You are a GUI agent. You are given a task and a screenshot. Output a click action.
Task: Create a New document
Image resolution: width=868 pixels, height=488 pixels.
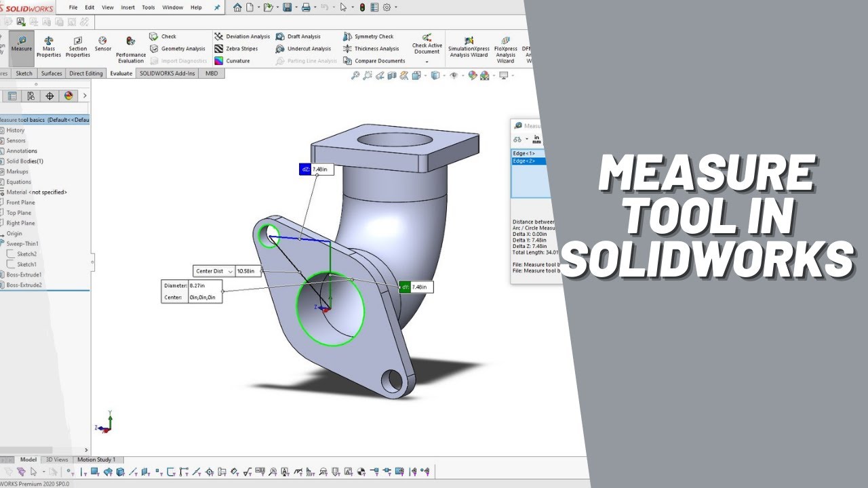(250, 7)
